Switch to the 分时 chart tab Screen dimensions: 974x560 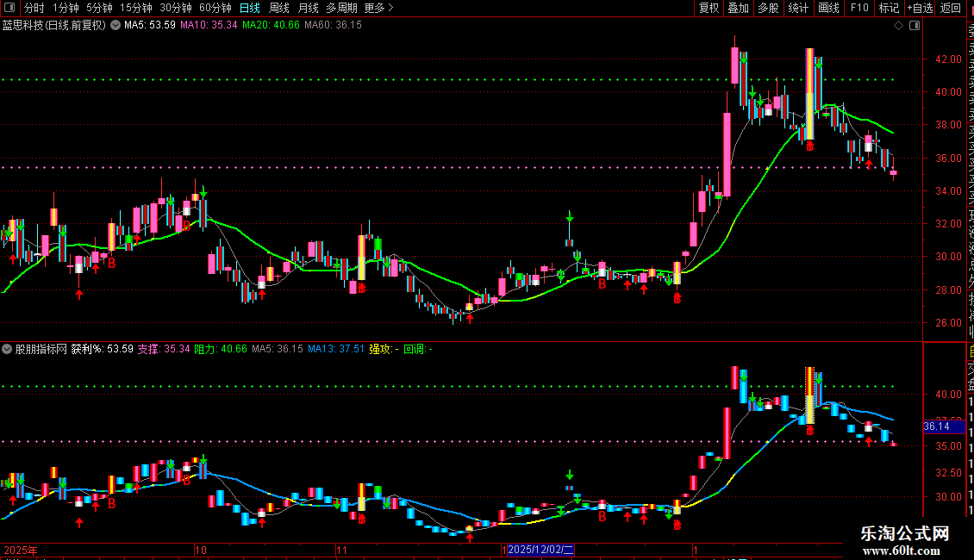[x=34, y=8]
